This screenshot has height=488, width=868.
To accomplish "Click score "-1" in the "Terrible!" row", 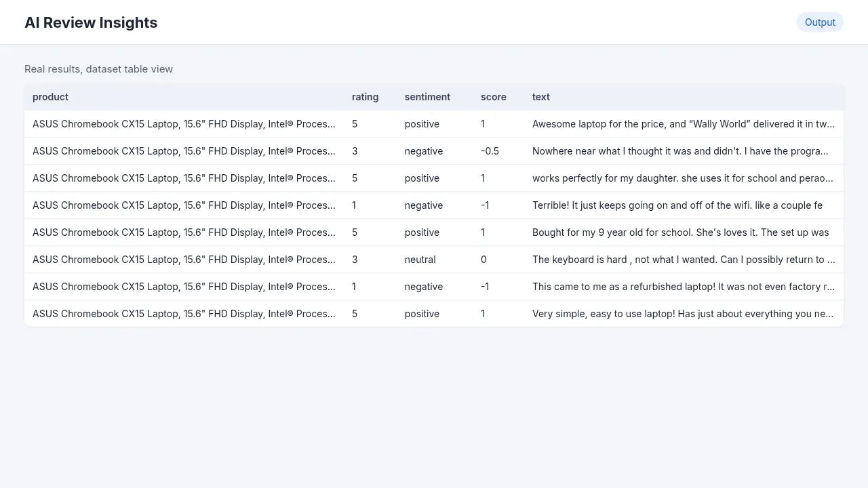I will coord(485,205).
